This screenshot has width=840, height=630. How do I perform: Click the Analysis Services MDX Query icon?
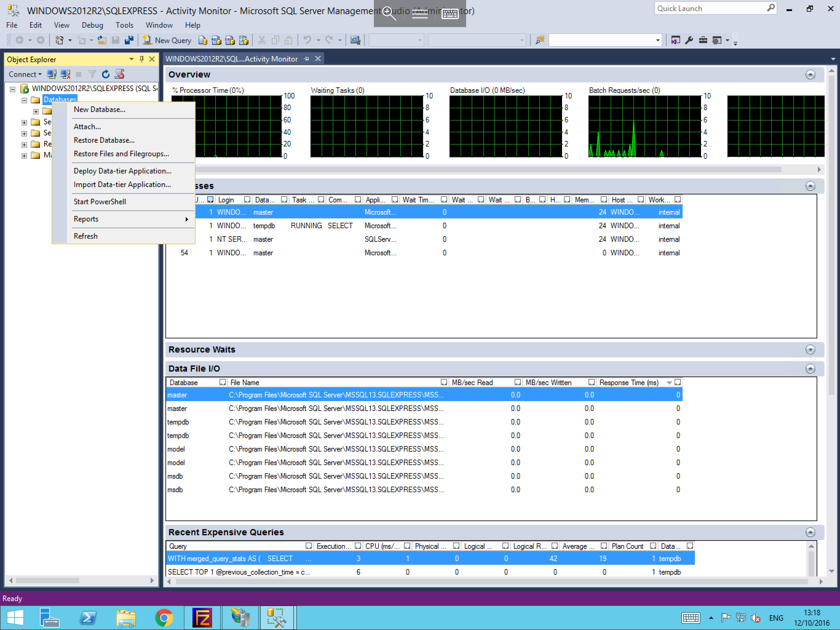tap(216, 40)
